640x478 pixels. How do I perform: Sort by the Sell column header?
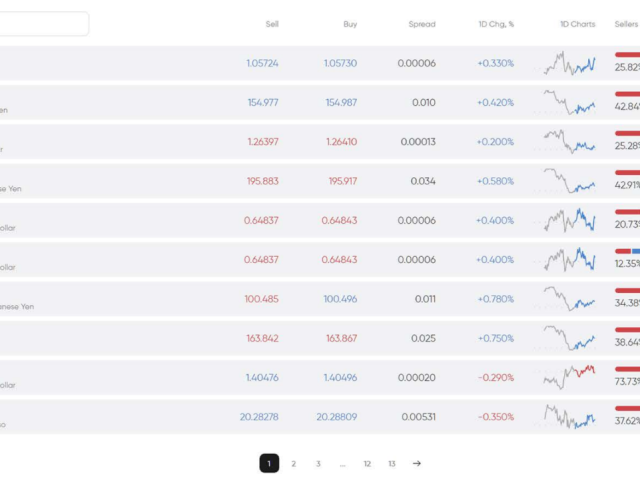coord(272,24)
